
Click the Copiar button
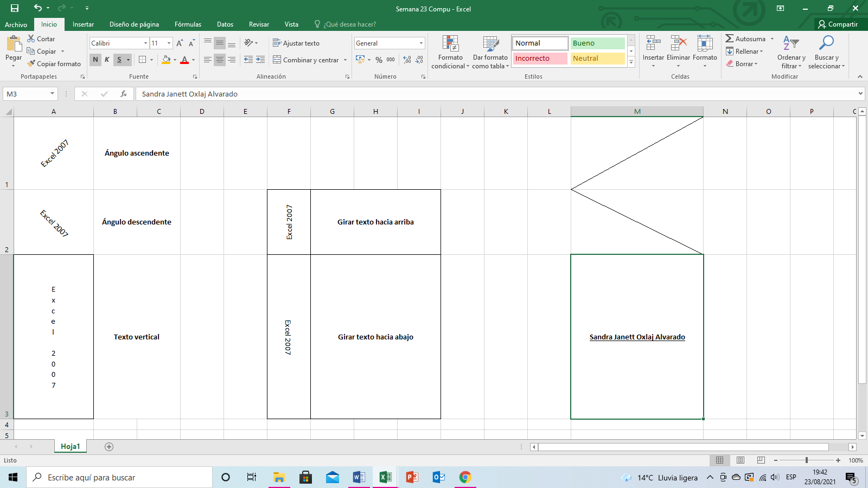pyautogui.click(x=42, y=51)
